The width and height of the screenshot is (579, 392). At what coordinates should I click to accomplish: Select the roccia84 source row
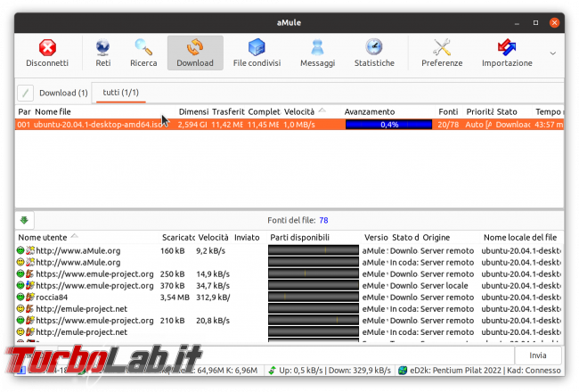289,297
